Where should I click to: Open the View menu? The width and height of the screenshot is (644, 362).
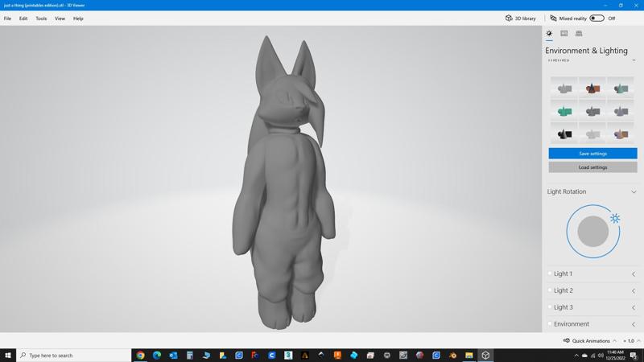(60, 19)
